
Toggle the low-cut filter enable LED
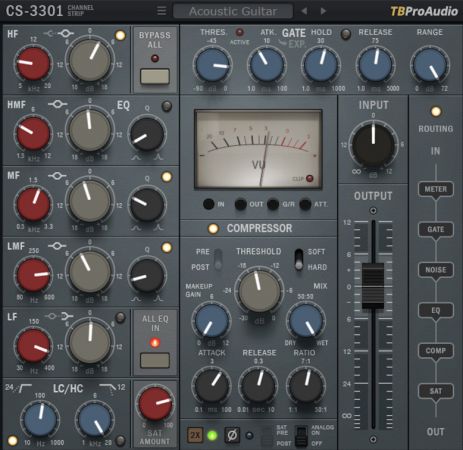[x=12, y=441]
